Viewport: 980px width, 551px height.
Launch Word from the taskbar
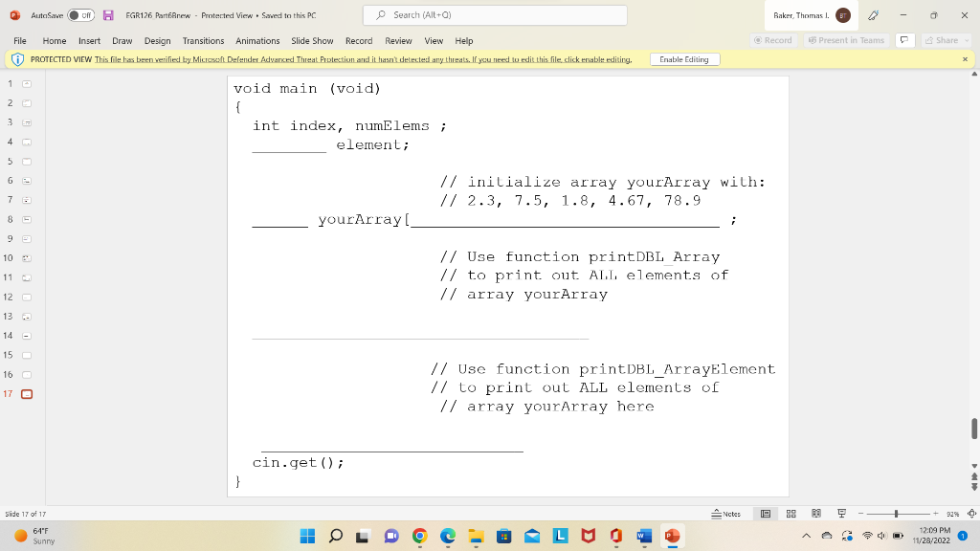[643, 537]
